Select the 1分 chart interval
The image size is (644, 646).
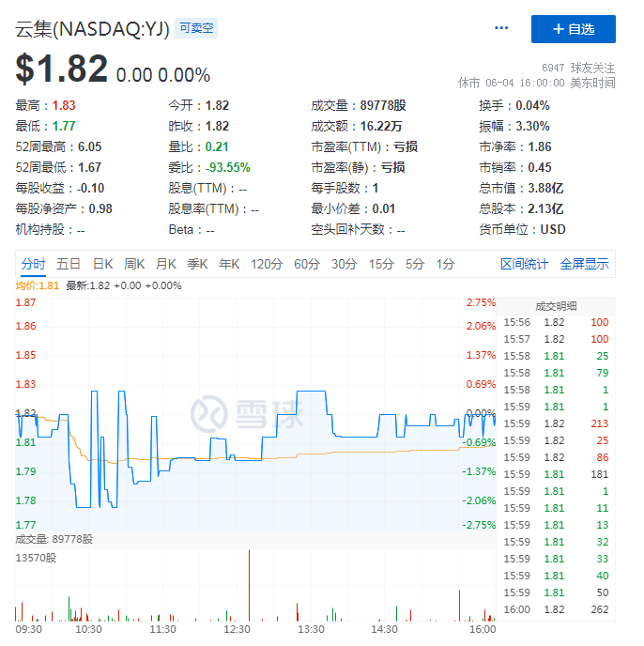pyautogui.click(x=445, y=264)
